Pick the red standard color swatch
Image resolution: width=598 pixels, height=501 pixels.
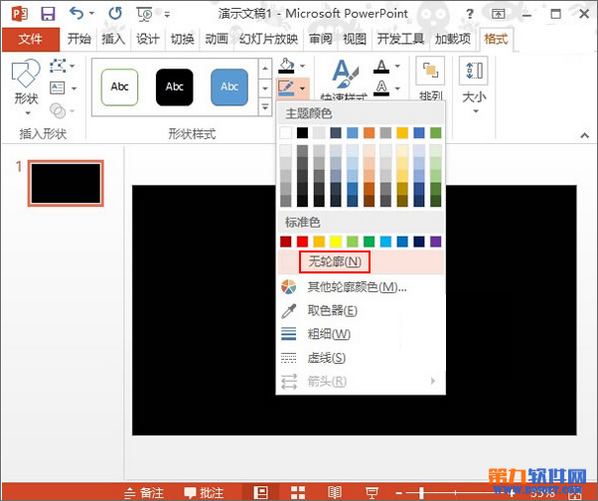pyautogui.click(x=302, y=241)
